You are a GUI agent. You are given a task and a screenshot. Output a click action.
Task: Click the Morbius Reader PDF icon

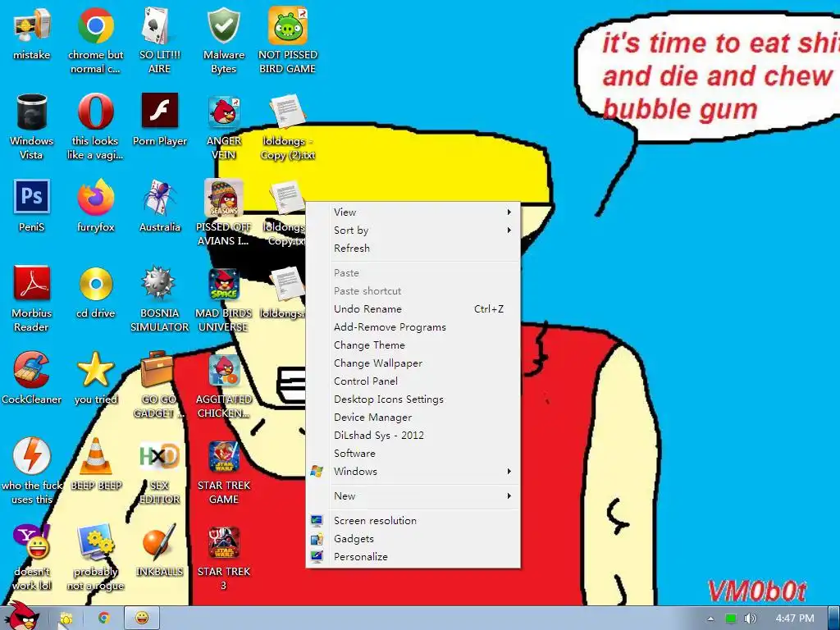32,299
